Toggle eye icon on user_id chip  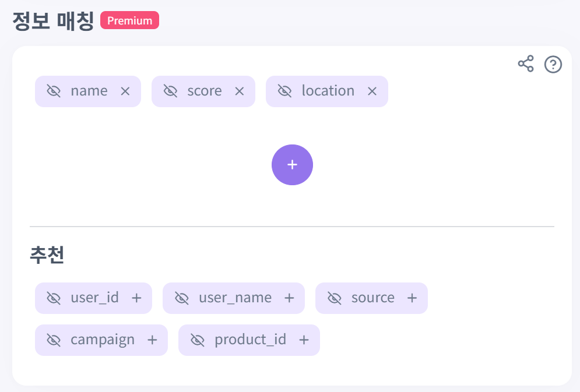(54, 298)
